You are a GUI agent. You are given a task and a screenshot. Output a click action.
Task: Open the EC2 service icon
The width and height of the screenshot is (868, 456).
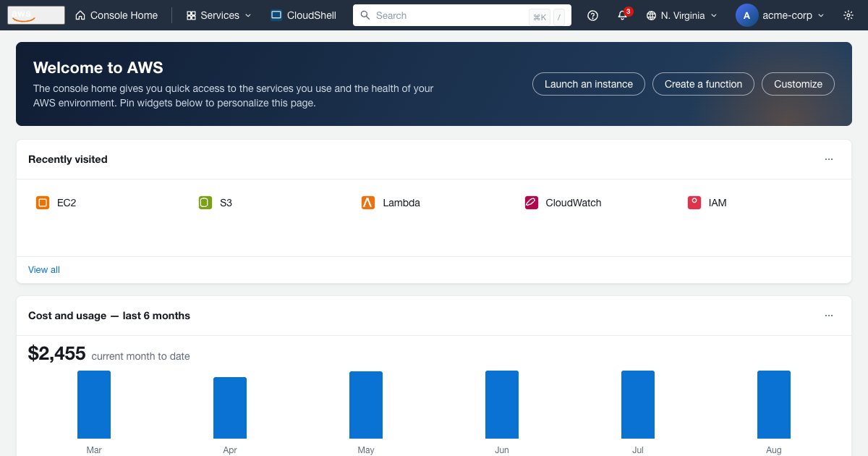tap(43, 203)
